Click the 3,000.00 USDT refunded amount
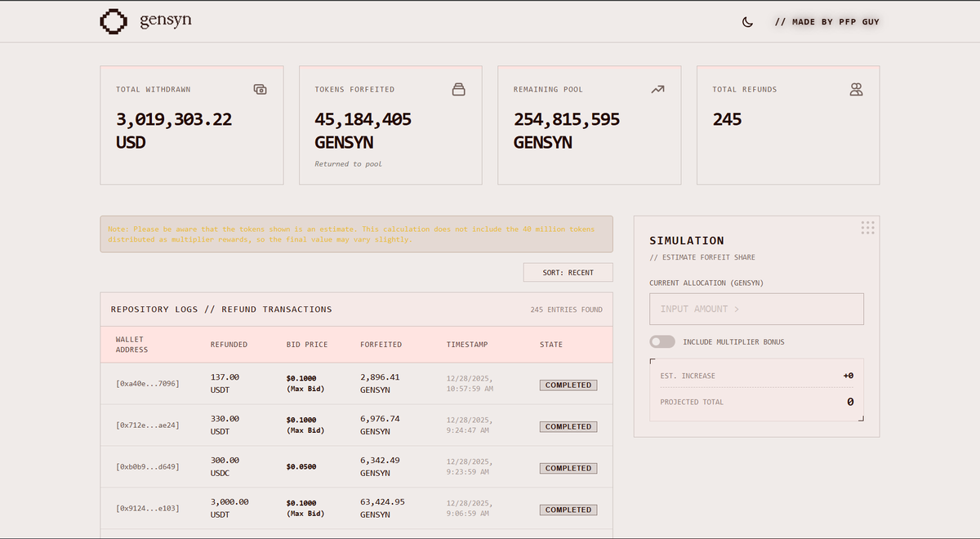This screenshot has width=980, height=539. click(229, 508)
